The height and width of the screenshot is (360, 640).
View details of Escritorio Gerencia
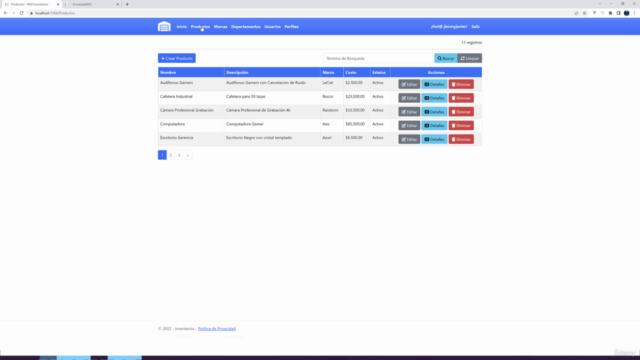pos(434,139)
